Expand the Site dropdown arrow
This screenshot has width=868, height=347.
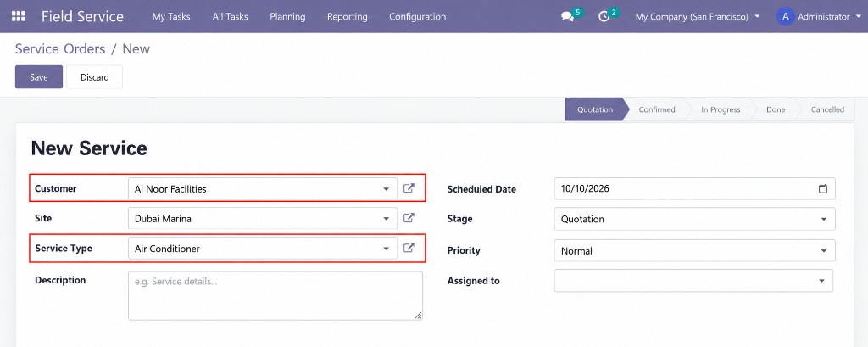click(386, 218)
